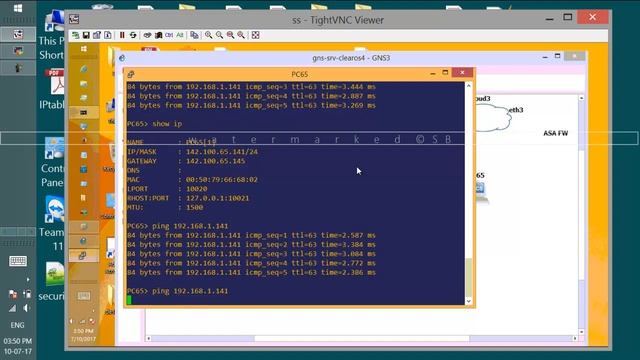Open the Control Panel desktop shortcut
The width and height of the screenshot is (640, 360).
[53, 162]
